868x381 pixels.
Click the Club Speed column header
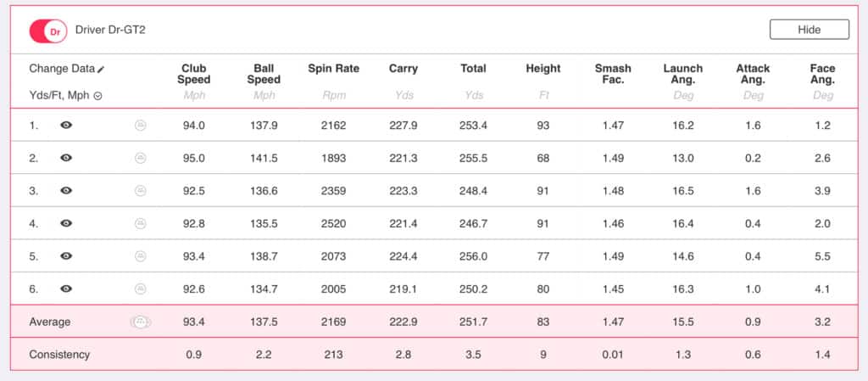(195, 74)
